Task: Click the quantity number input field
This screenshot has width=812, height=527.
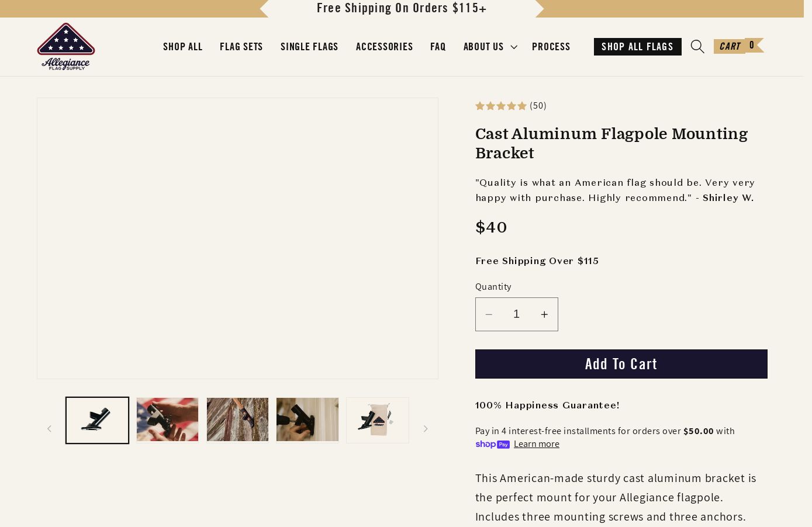Action: click(x=516, y=314)
